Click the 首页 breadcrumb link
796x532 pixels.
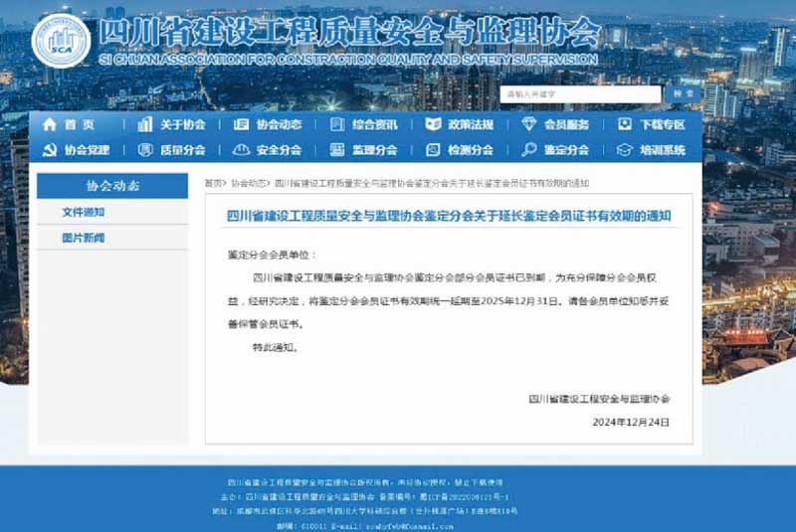214,183
